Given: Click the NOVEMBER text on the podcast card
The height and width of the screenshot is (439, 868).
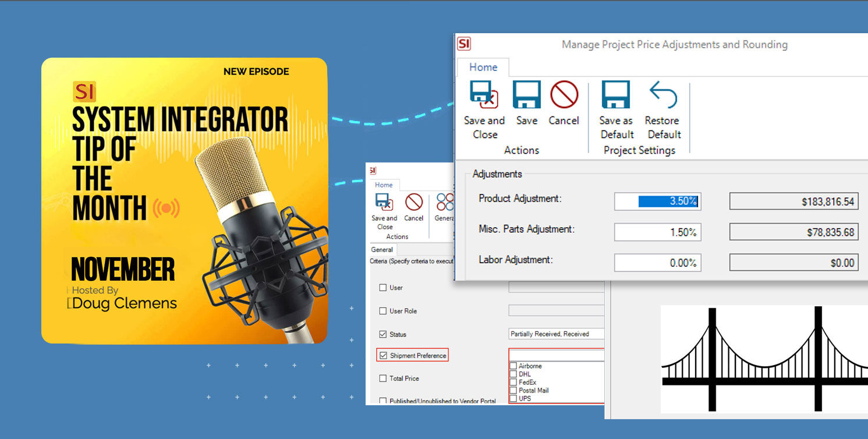Looking at the screenshot, I should [123, 269].
